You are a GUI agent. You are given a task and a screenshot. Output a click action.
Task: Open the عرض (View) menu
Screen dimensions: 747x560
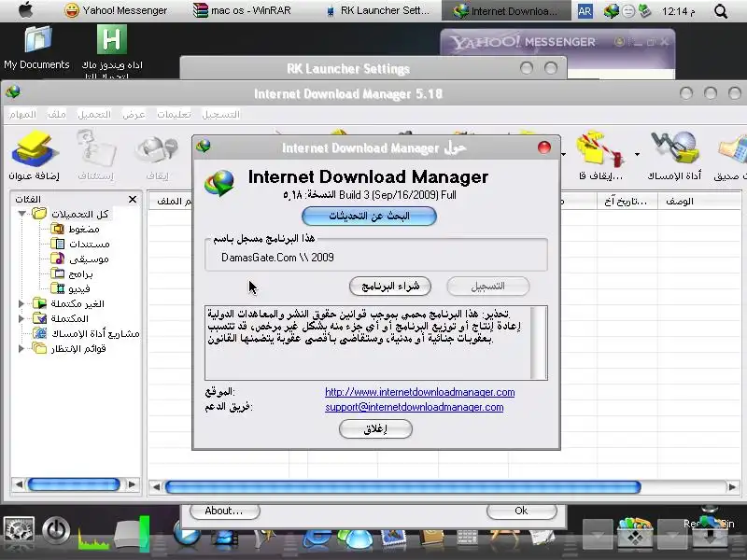point(134,114)
